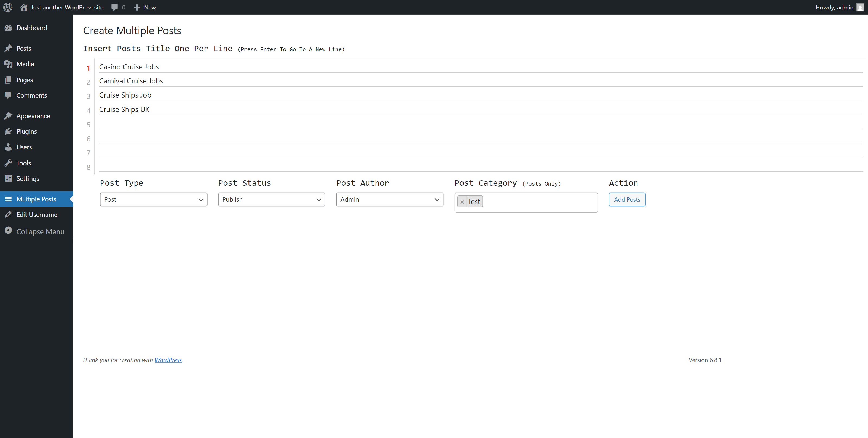Viewport: 868px width, 438px height.
Task: Go to the Settings menu
Action: tap(28, 178)
